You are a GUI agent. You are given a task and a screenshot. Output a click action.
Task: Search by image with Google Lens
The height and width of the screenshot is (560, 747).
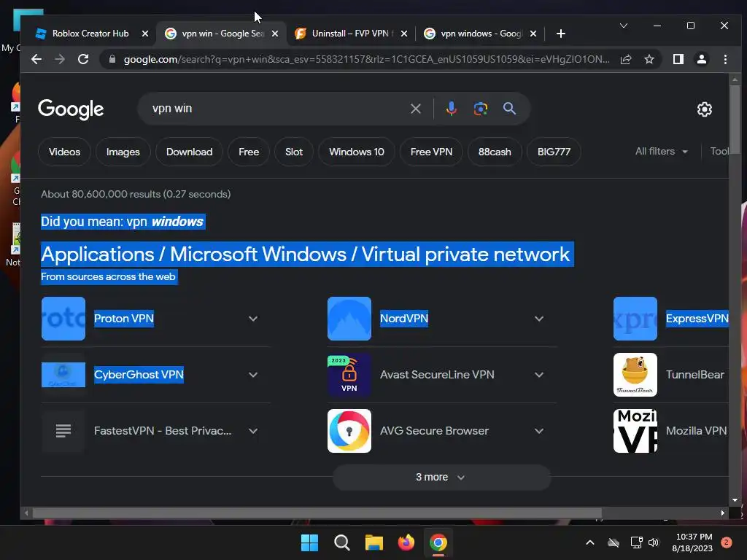[480, 109]
